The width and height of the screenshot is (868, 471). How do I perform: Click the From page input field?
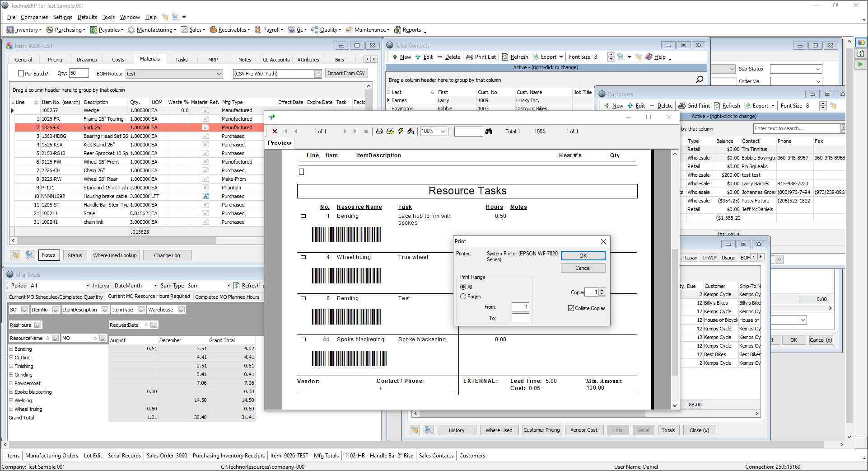pos(520,307)
